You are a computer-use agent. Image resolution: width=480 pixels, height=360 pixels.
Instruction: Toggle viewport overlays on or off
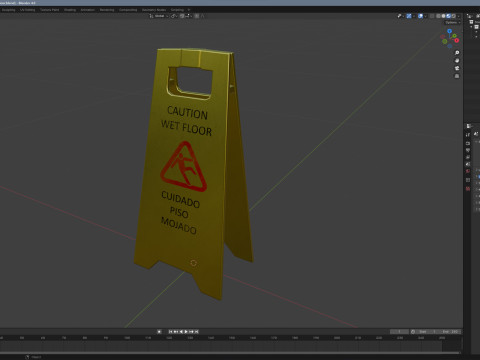[420, 16]
